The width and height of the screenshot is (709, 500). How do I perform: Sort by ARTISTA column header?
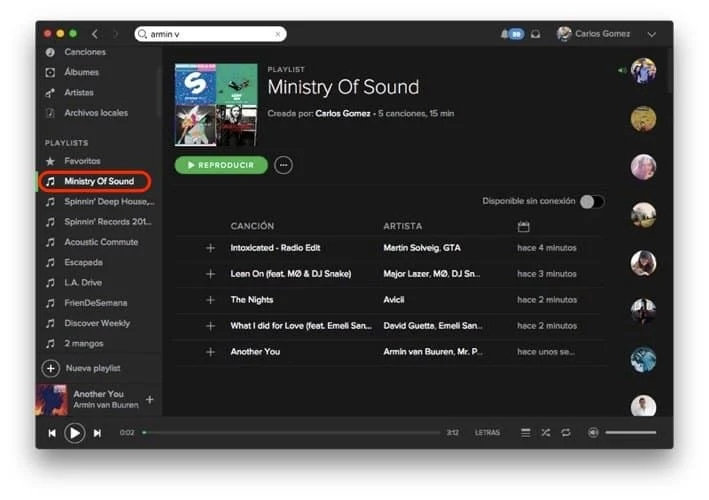[x=402, y=226]
